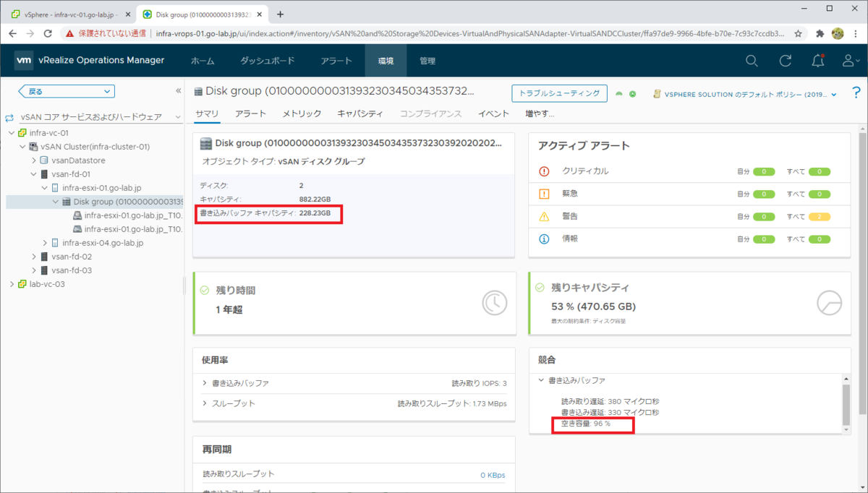Open a new browser tab with plus
This screenshot has height=493, width=868.
[281, 14]
